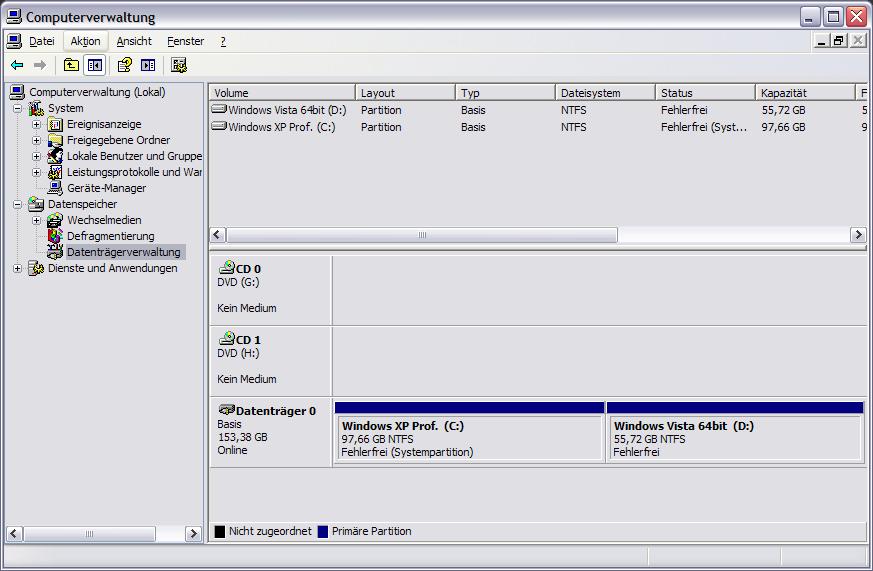The width and height of the screenshot is (873, 571).
Task: Click the up one level folder icon
Action: point(71,65)
